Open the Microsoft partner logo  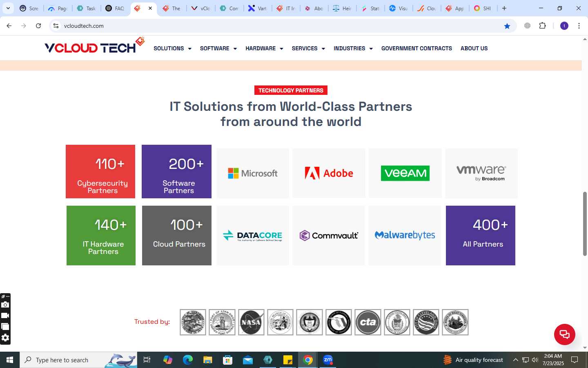pos(253,173)
